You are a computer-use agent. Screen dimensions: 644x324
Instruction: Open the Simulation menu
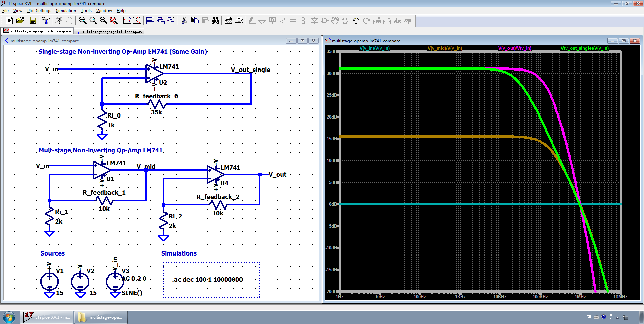[x=66, y=11]
